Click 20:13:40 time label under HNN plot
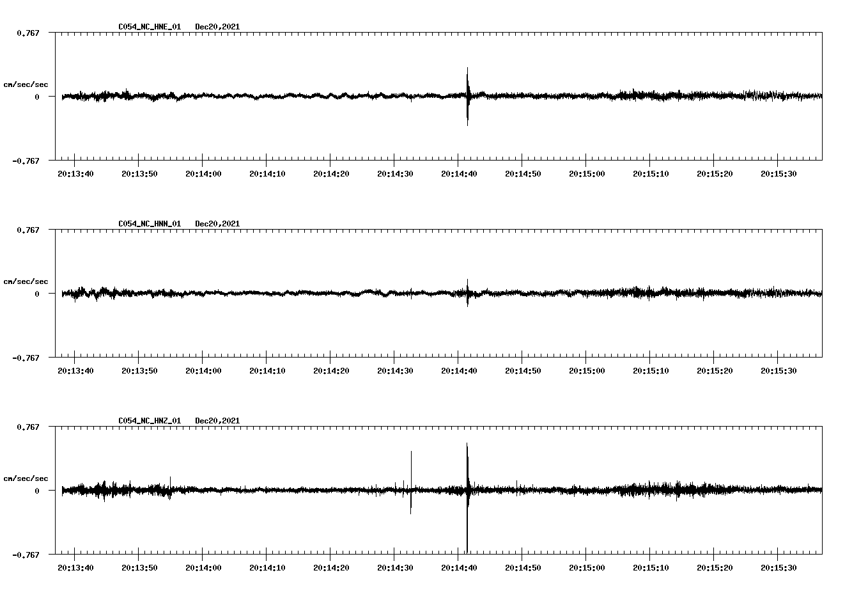 pos(75,370)
